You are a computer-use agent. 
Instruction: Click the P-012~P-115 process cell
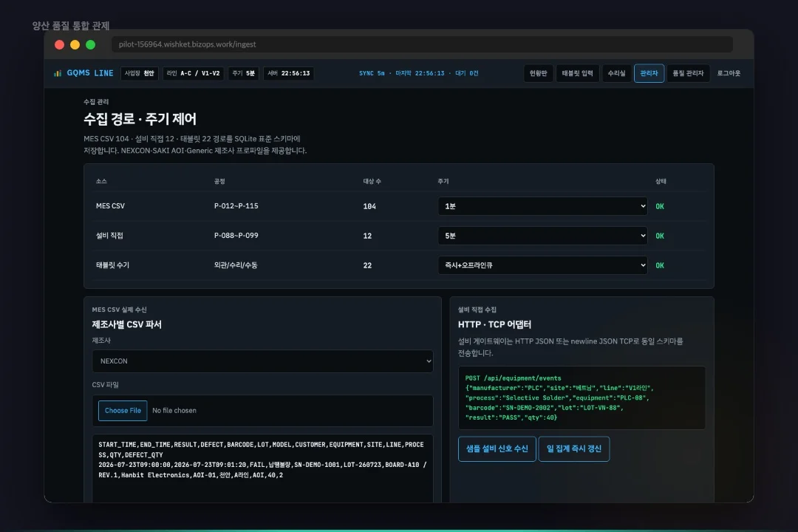pyautogui.click(x=236, y=206)
